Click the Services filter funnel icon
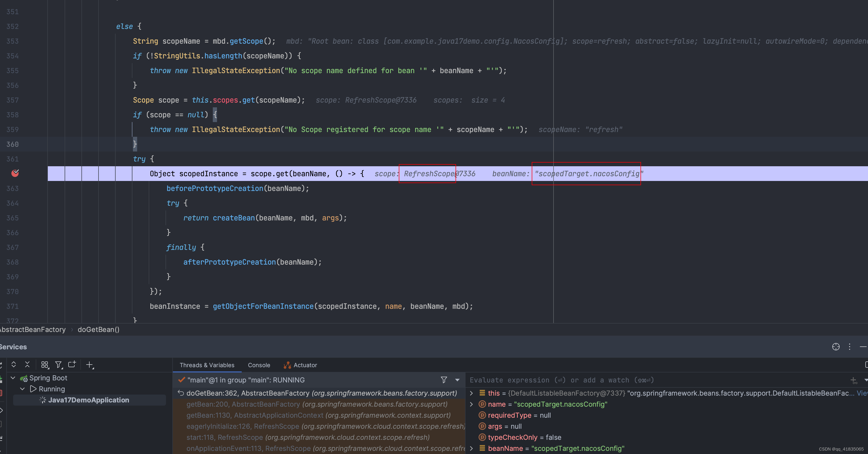This screenshot has width=868, height=454. pyautogui.click(x=59, y=365)
